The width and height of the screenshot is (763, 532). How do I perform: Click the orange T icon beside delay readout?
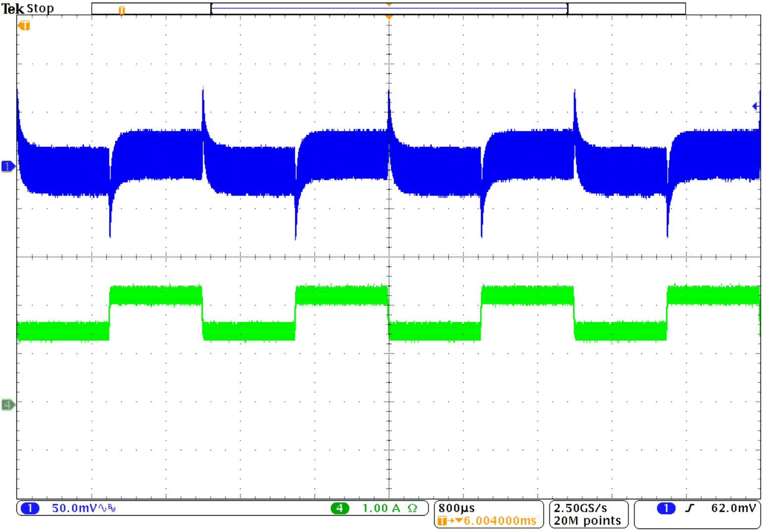[442, 521]
